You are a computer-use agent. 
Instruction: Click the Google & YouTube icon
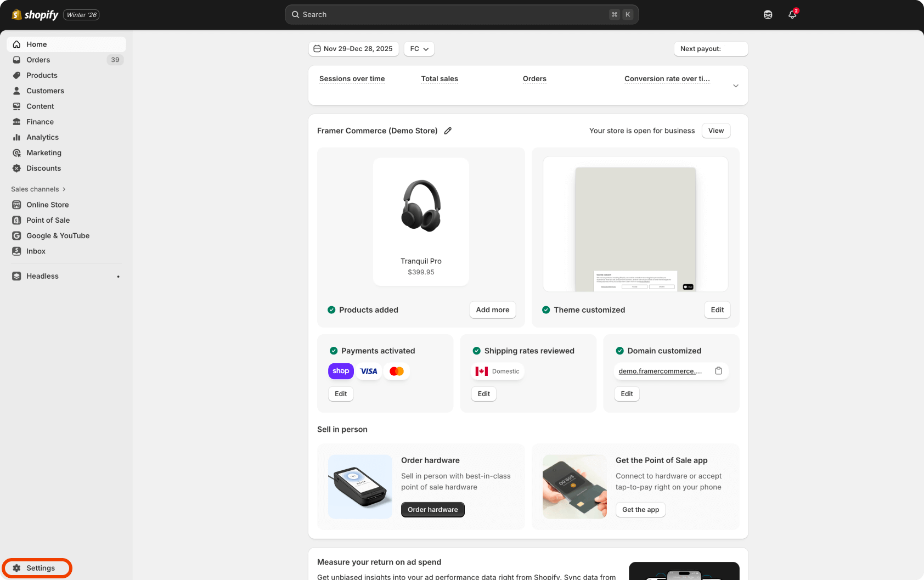17,235
